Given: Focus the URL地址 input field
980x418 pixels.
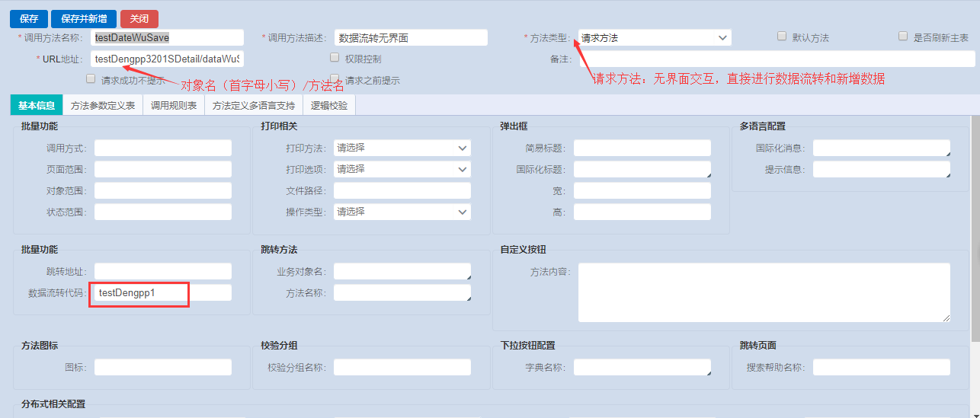Looking at the screenshot, I should (167, 59).
